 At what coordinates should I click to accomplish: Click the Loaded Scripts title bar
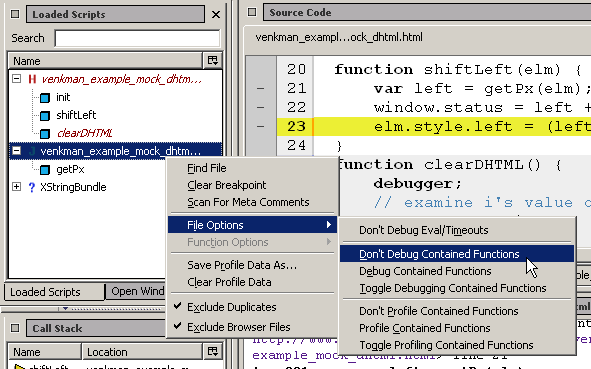point(115,14)
